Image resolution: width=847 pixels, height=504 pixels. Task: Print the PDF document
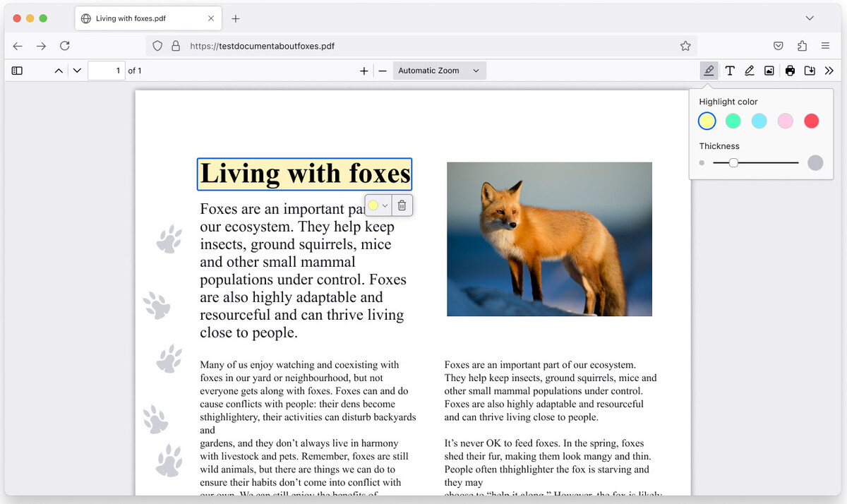tap(790, 71)
